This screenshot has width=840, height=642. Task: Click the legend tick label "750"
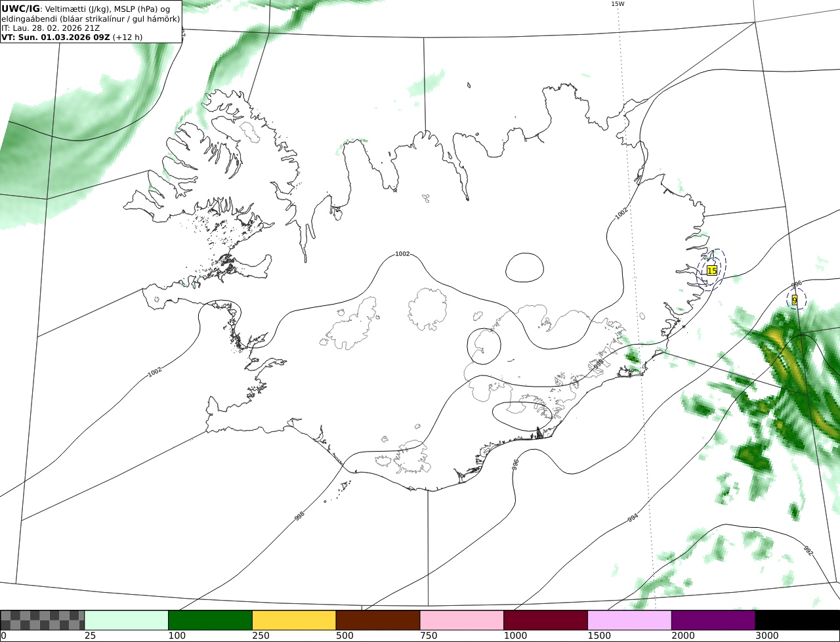click(428, 636)
